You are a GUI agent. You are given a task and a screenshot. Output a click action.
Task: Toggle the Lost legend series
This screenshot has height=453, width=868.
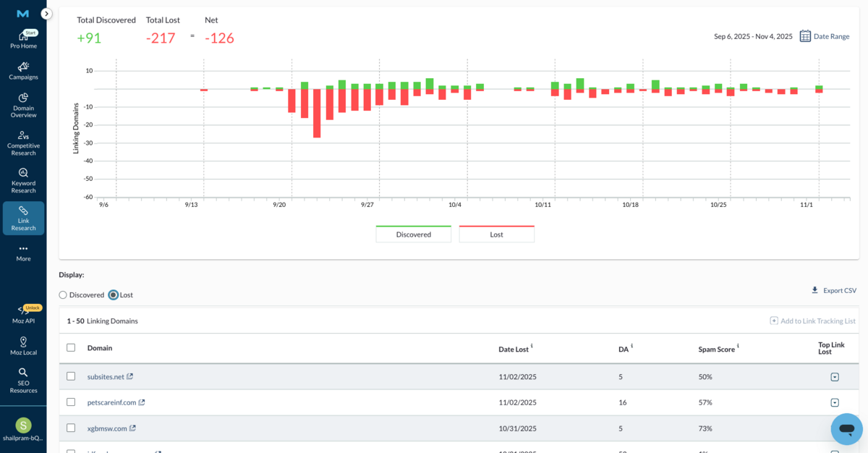coord(496,234)
